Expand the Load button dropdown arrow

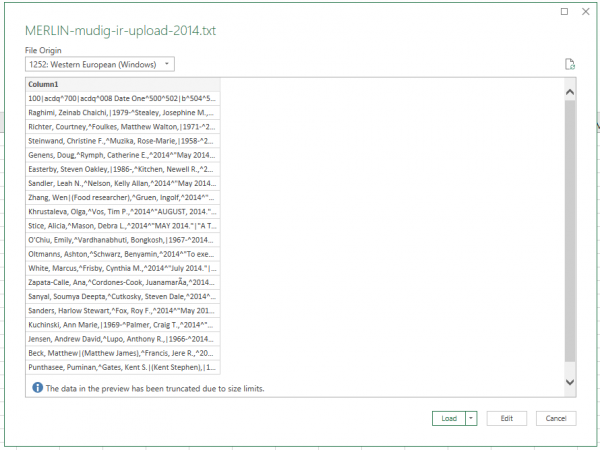click(x=471, y=418)
